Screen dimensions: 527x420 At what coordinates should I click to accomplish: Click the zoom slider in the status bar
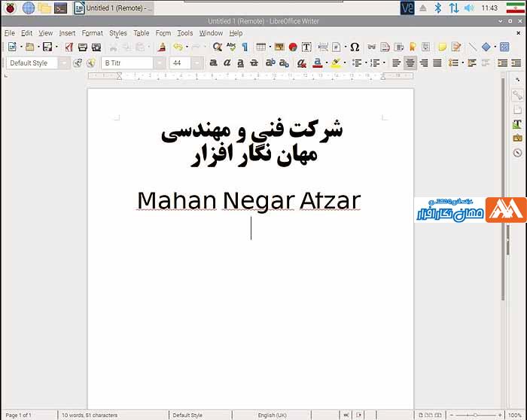pos(474,415)
